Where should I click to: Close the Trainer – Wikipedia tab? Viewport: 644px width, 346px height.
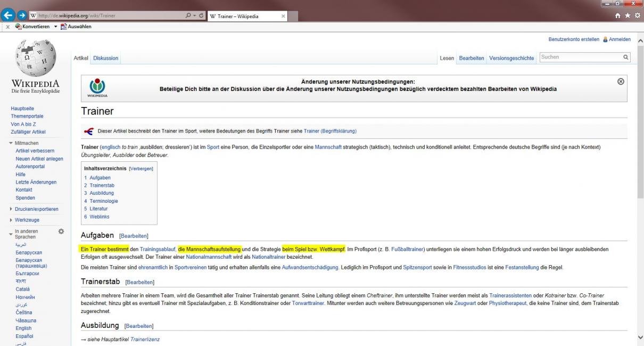click(x=284, y=16)
